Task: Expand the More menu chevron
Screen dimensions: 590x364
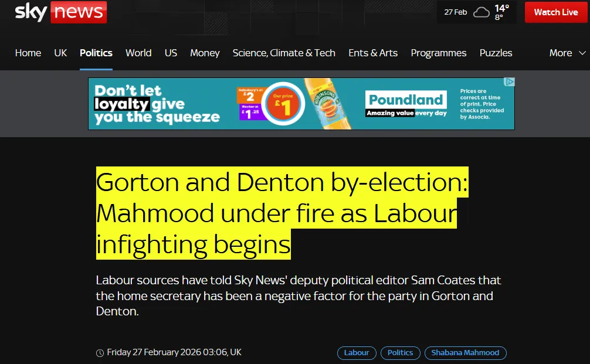Action: click(582, 53)
